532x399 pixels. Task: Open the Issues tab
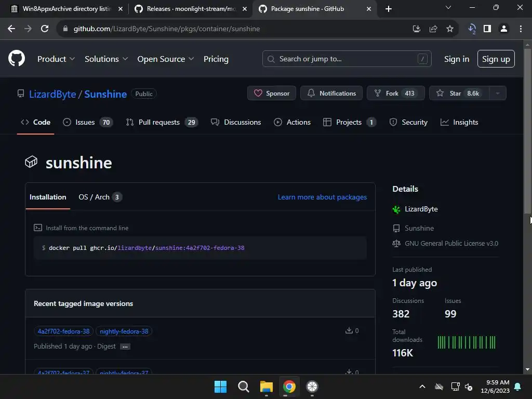88,122
